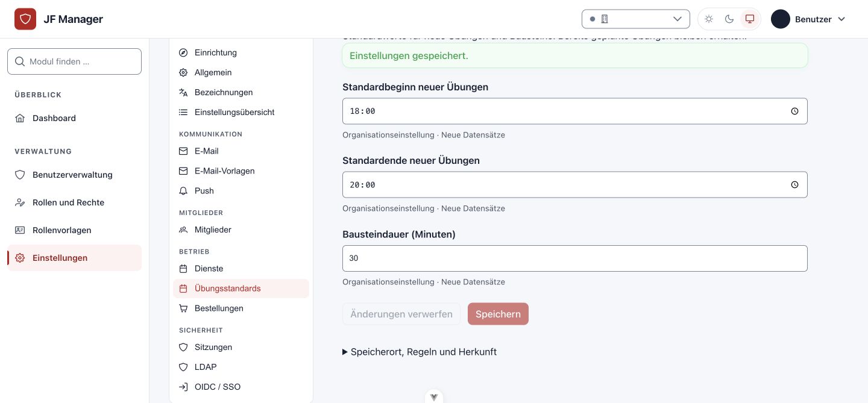The height and width of the screenshot is (403, 868).
Task: Click the magnifier icon in module search
Action: coord(20,61)
